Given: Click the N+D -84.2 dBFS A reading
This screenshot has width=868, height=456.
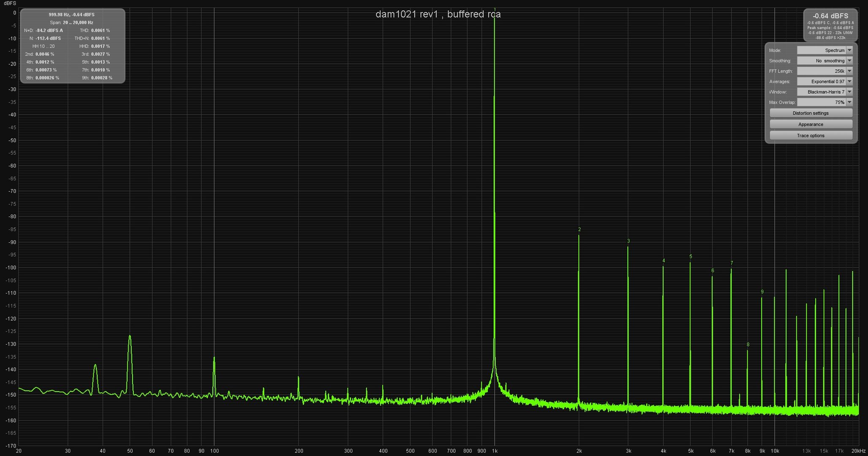Looking at the screenshot, I should pyautogui.click(x=43, y=30).
